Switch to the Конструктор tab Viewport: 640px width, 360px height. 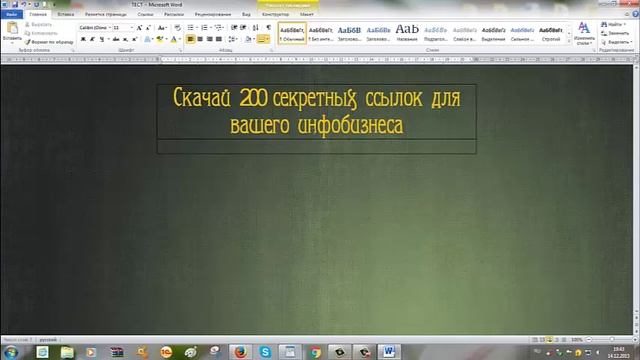coord(276,14)
